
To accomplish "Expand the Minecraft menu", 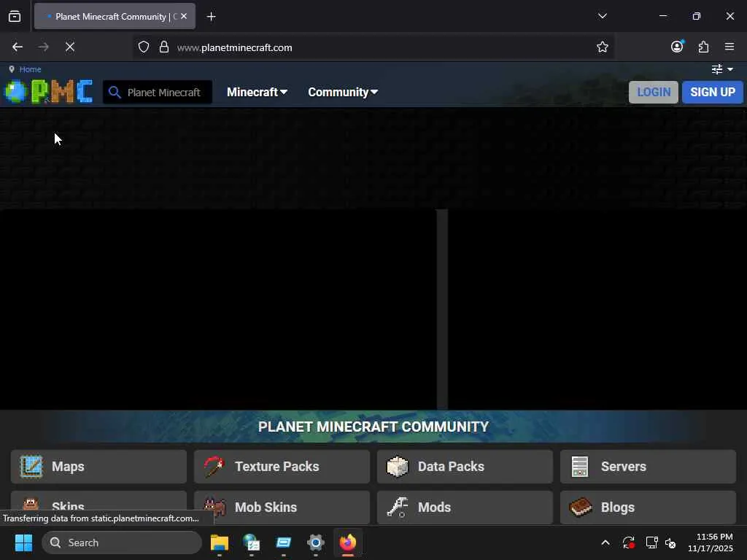I will click(x=257, y=92).
